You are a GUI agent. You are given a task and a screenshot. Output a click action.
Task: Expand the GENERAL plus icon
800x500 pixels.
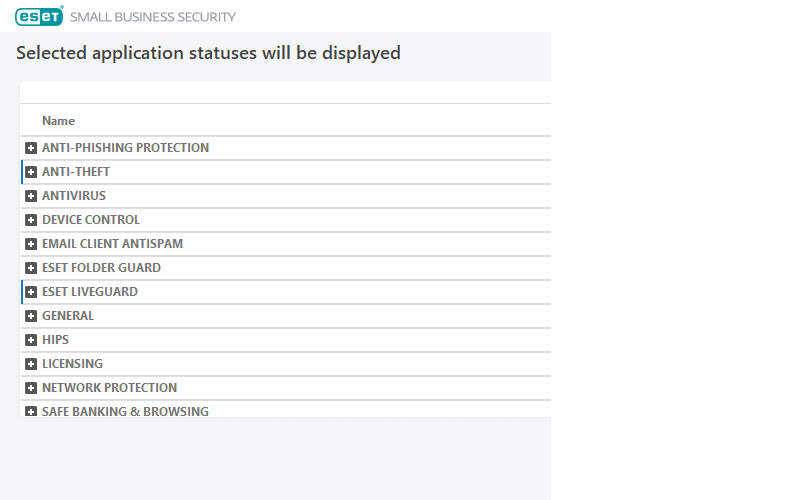(x=31, y=316)
